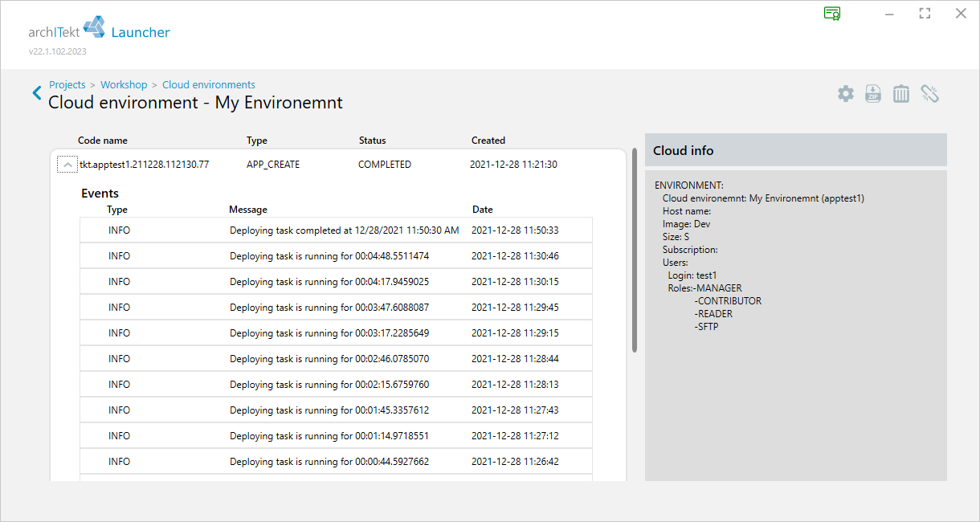Select the created date 2021-12-28 11:21:30
Image resolution: width=980 pixels, height=522 pixels.
pyautogui.click(x=513, y=165)
